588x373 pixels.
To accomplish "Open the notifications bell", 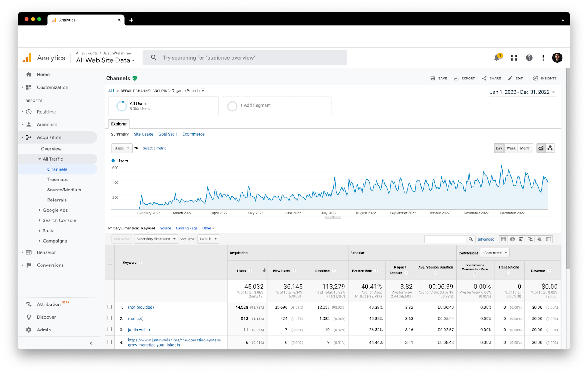I will (x=497, y=58).
